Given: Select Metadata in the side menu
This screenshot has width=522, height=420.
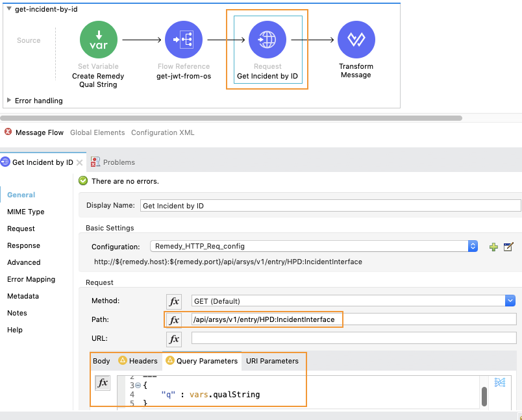Looking at the screenshot, I should 23,296.
